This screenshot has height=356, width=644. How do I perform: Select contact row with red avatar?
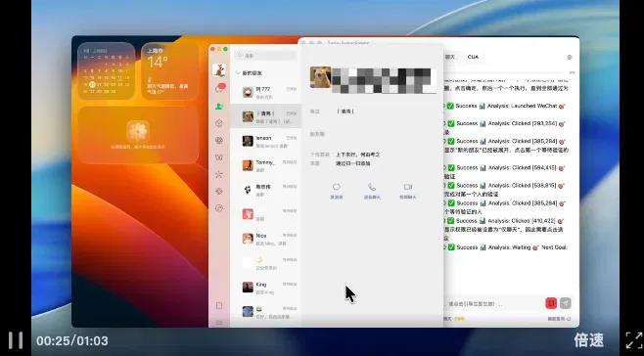[266, 214]
